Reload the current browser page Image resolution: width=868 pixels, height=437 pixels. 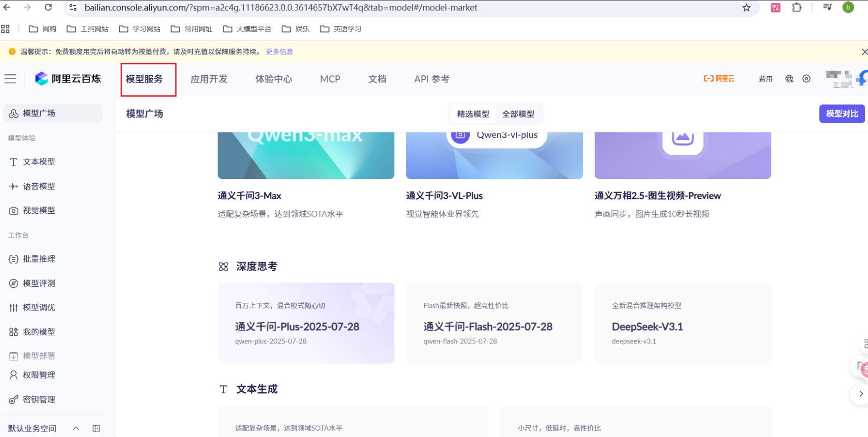(x=48, y=8)
